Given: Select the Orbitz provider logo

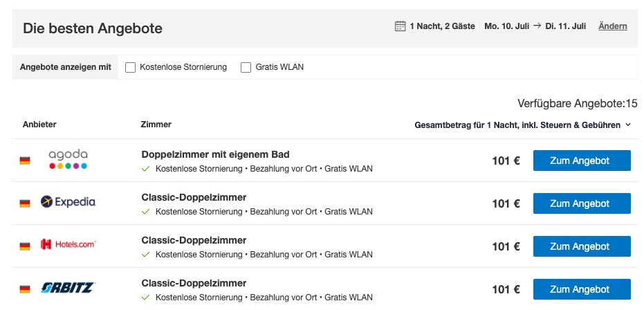Looking at the screenshot, I should click(x=68, y=287).
